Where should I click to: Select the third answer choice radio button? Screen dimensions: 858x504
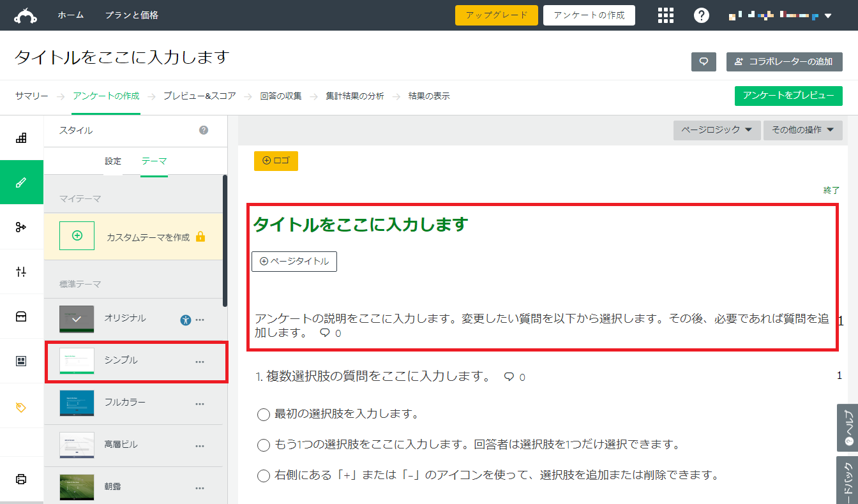pos(264,476)
